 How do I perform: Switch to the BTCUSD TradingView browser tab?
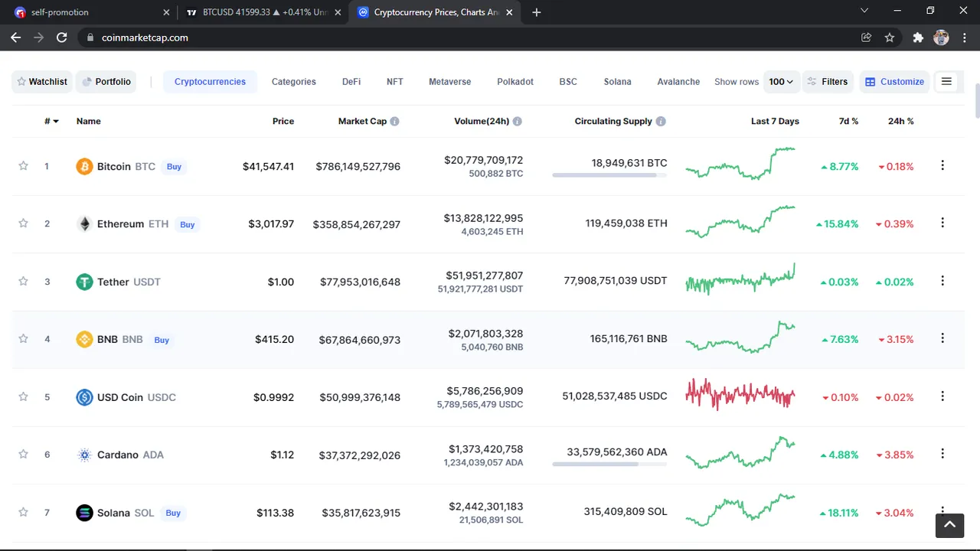click(x=263, y=12)
